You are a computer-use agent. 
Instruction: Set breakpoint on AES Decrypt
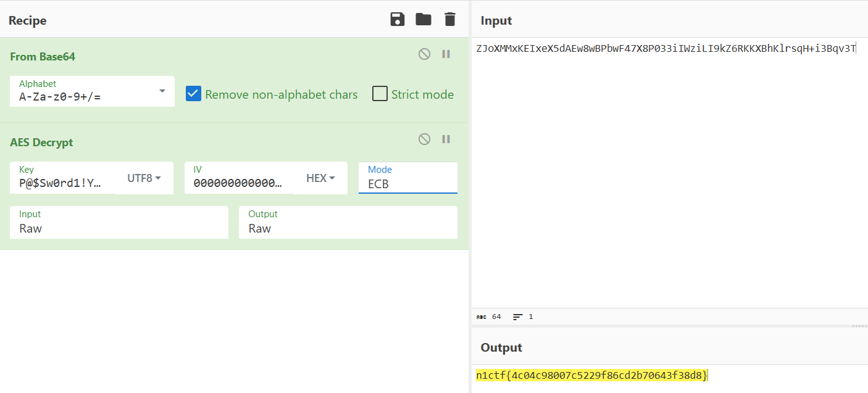click(446, 139)
